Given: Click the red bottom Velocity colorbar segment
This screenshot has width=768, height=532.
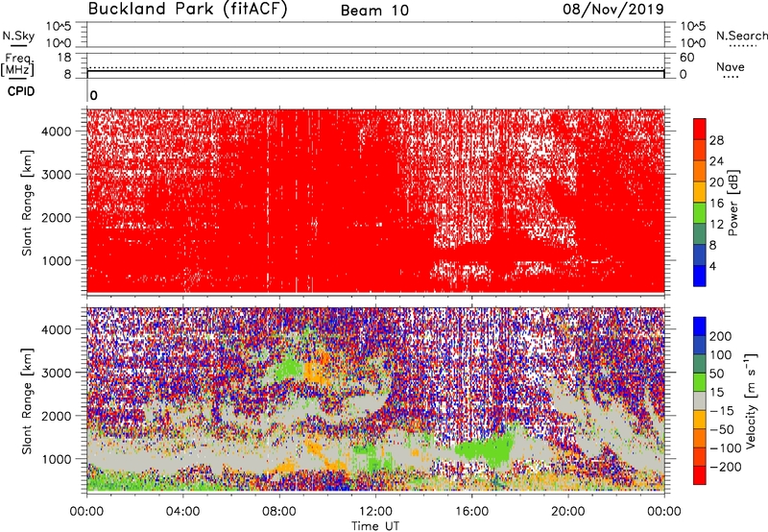Looking at the screenshot, I should tap(700, 475).
